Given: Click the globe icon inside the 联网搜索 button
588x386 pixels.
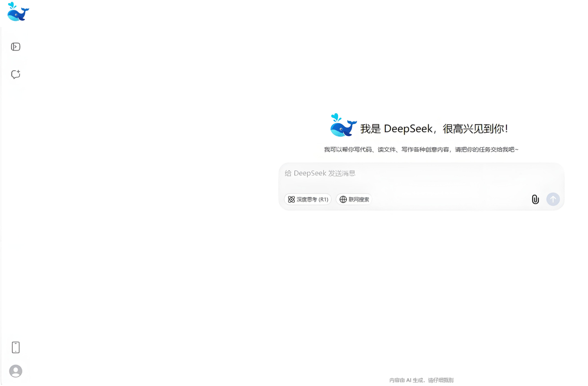Looking at the screenshot, I should click(343, 200).
